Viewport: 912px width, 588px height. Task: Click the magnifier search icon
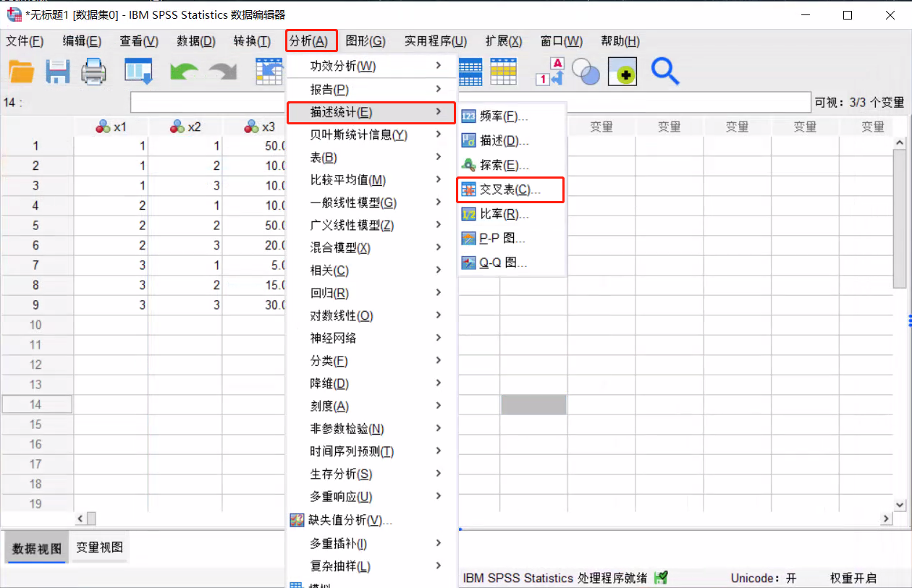664,71
